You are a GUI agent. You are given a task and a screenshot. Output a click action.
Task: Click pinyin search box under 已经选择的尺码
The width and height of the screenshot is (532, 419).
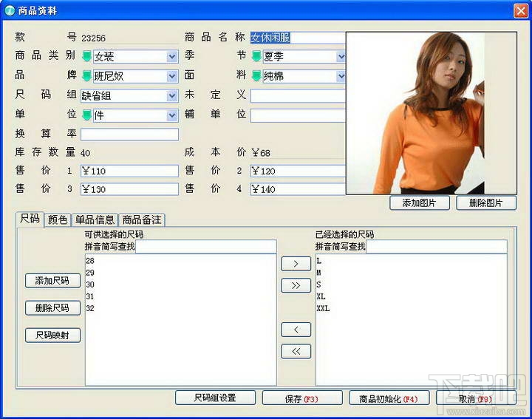tap(437, 247)
